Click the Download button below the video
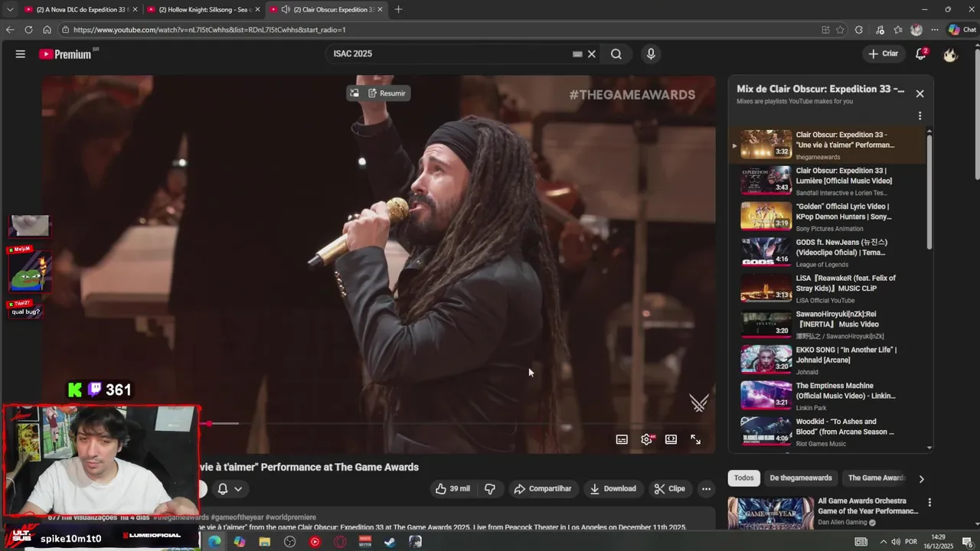 point(612,488)
